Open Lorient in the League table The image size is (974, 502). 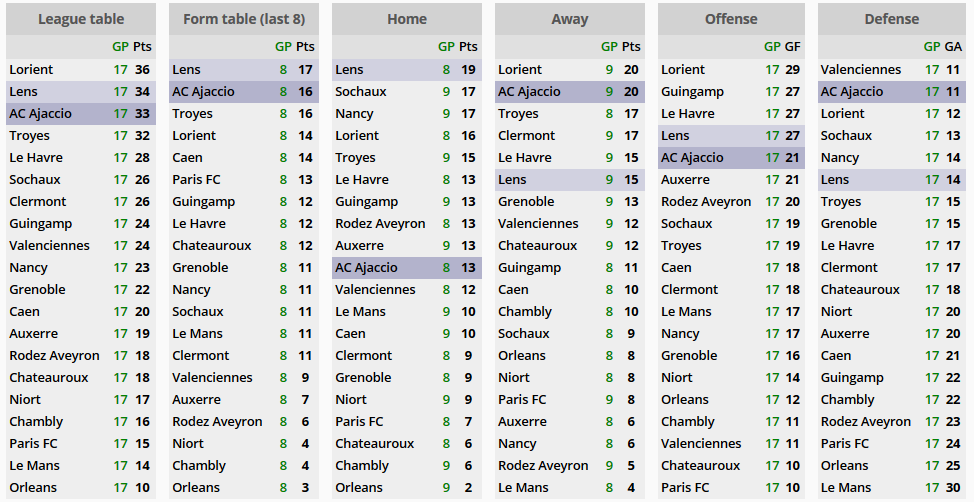pos(31,70)
